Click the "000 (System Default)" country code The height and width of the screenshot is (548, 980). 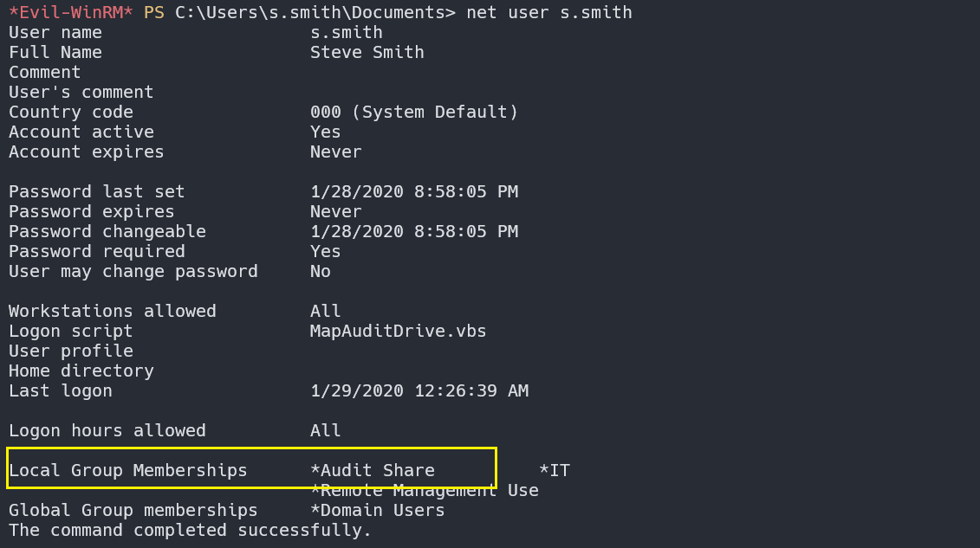pyautogui.click(x=413, y=113)
